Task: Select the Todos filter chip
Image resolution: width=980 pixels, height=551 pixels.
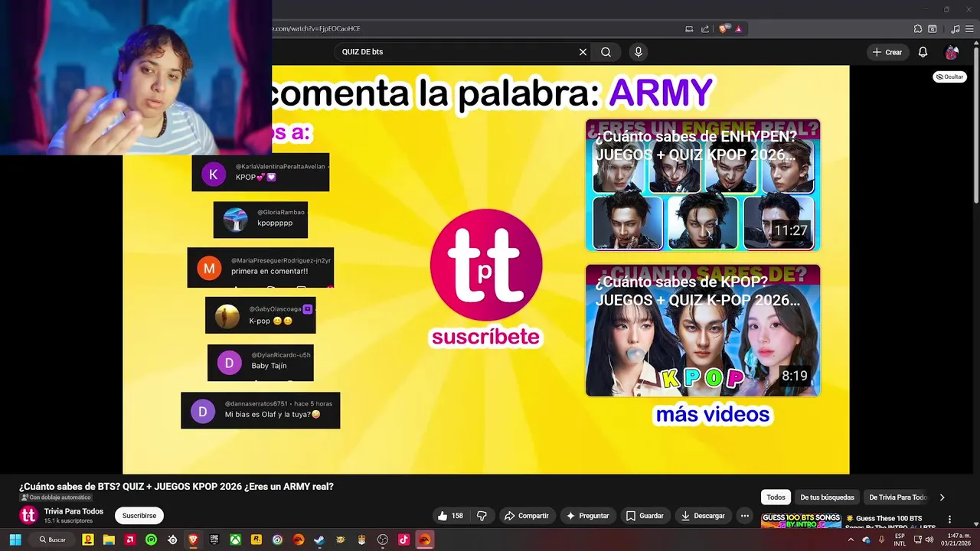Action: coord(776,497)
